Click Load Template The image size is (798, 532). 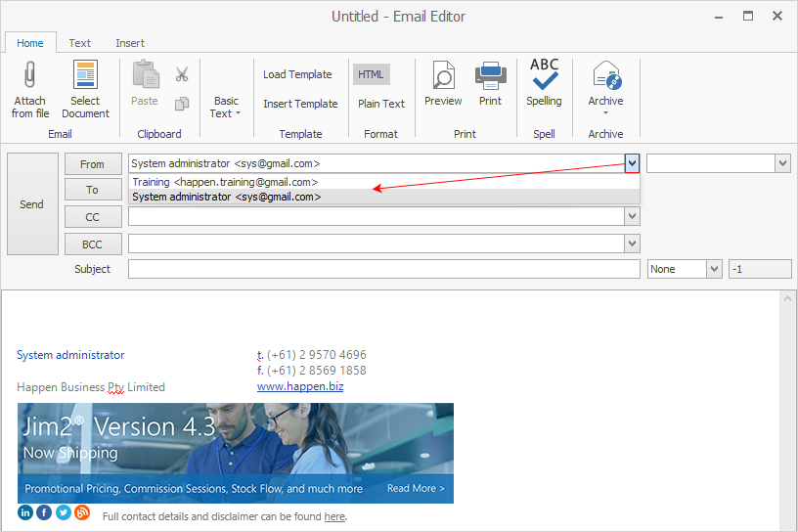pos(297,74)
